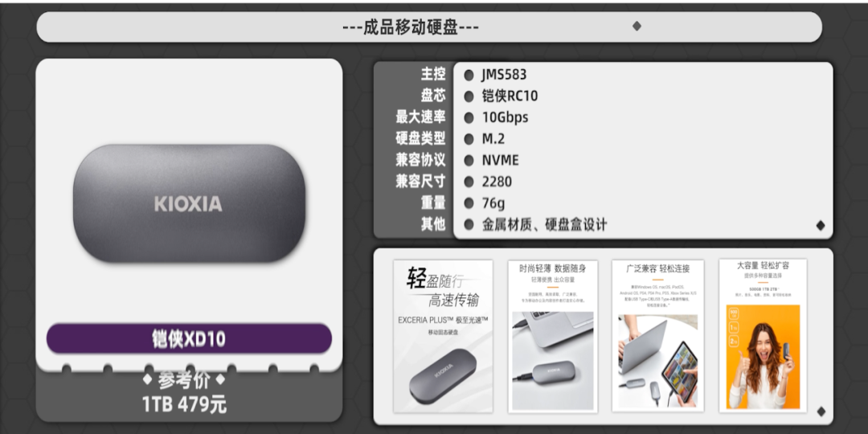
Task: Open the 轻盈随行 高速传输 thumbnail
Action: (x=443, y=336)
